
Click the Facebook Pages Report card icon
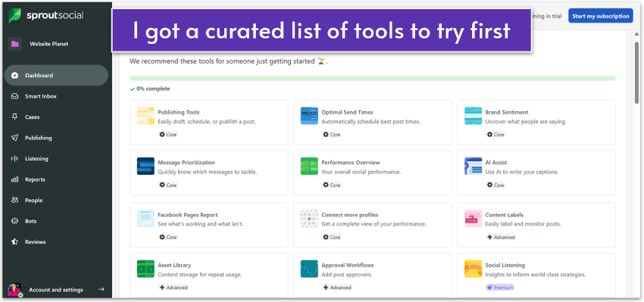145,219
